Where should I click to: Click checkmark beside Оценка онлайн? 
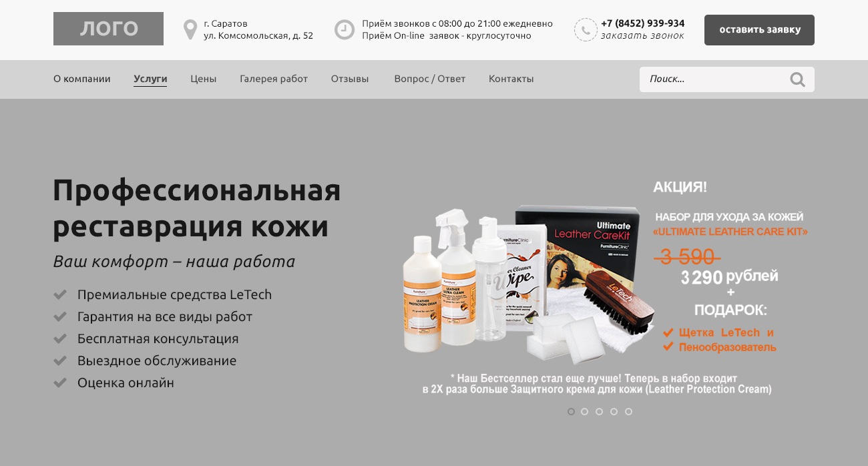pos(60,383)
